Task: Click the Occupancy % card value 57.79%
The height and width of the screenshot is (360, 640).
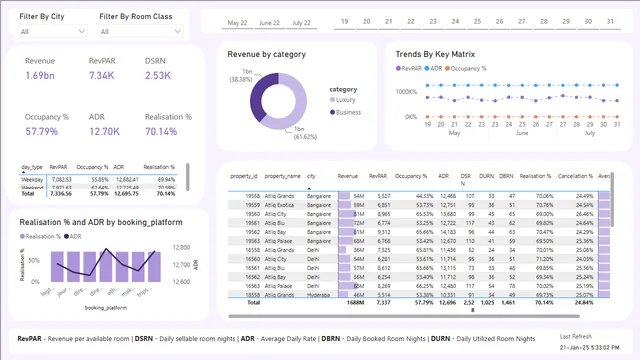Action: [x=42, y=131]
